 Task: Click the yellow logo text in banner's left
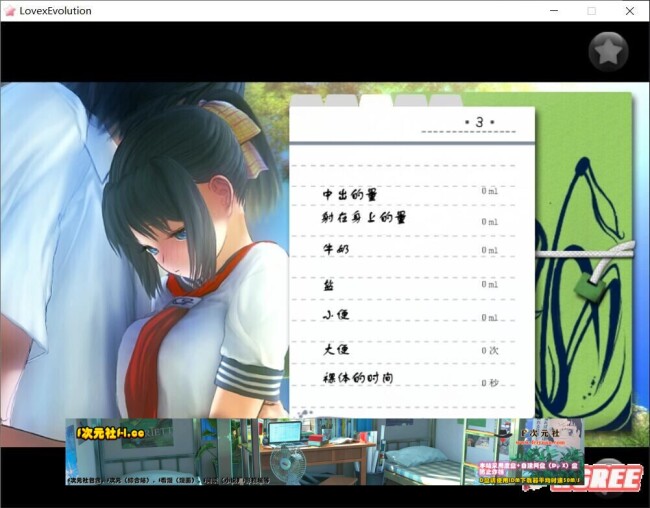(111, 433)
